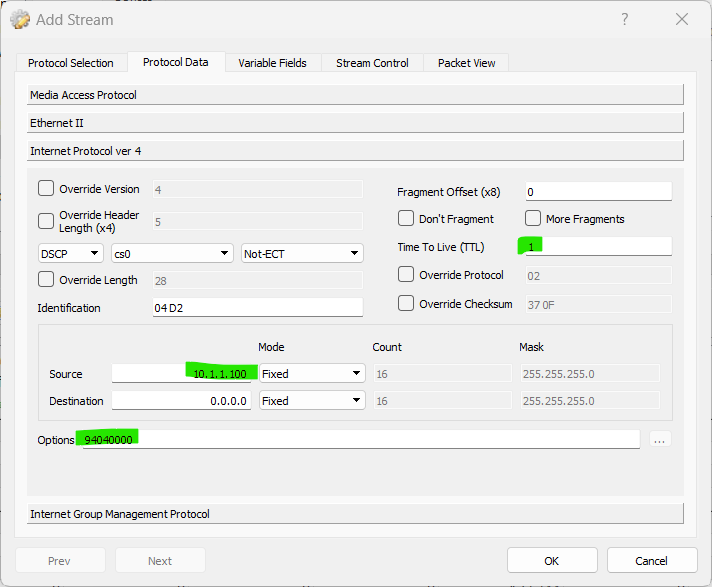
Task: Toggle Override Header Length checkbox
Action: [x=46, y=221]
